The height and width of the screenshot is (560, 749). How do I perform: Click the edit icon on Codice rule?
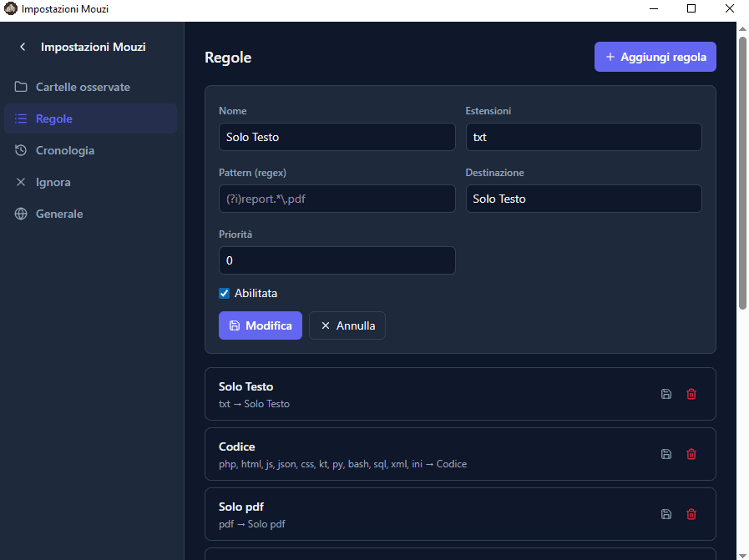[x=665, y=454]
